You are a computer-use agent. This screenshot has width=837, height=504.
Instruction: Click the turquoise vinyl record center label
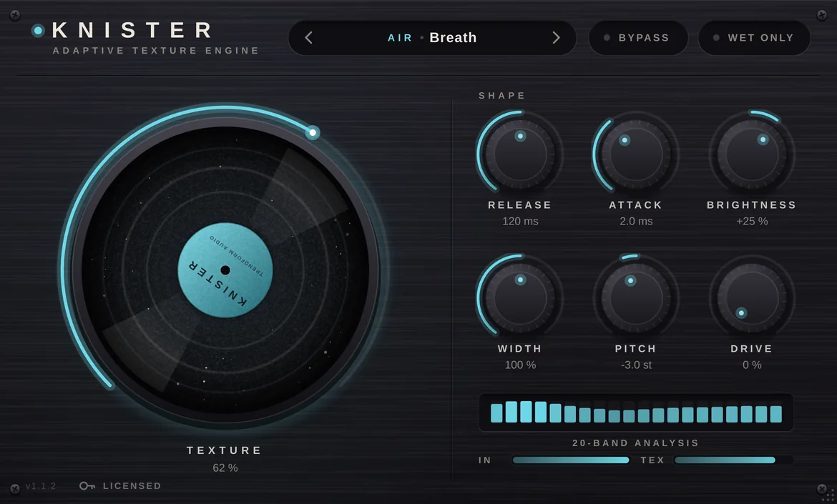[225, 270]
